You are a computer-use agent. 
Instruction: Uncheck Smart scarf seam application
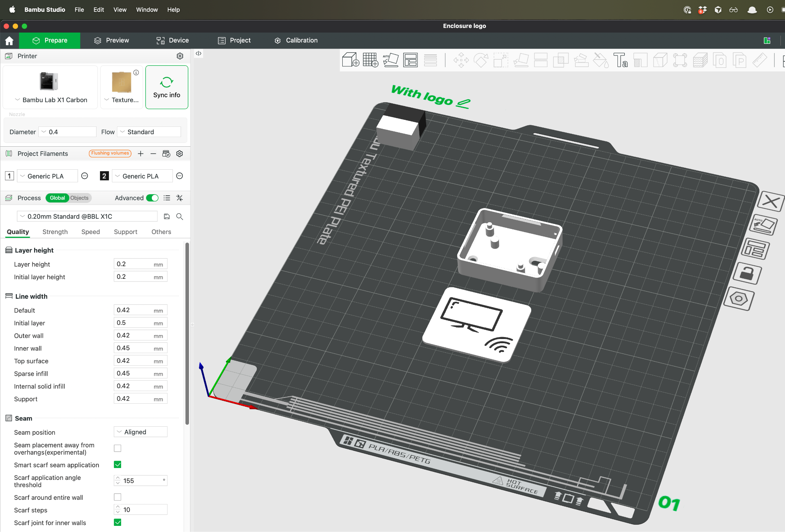[x=118, y=465]
